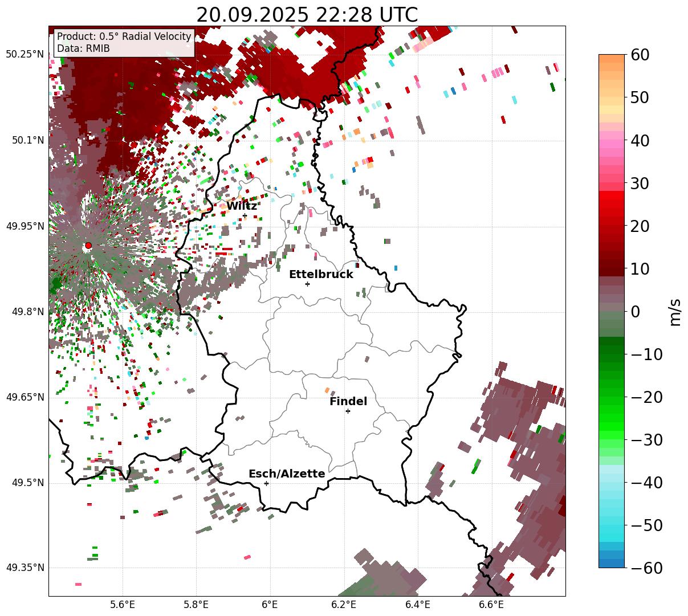
Task: Click the Esch/Alzette station cross marker
Action: [266, 483]
